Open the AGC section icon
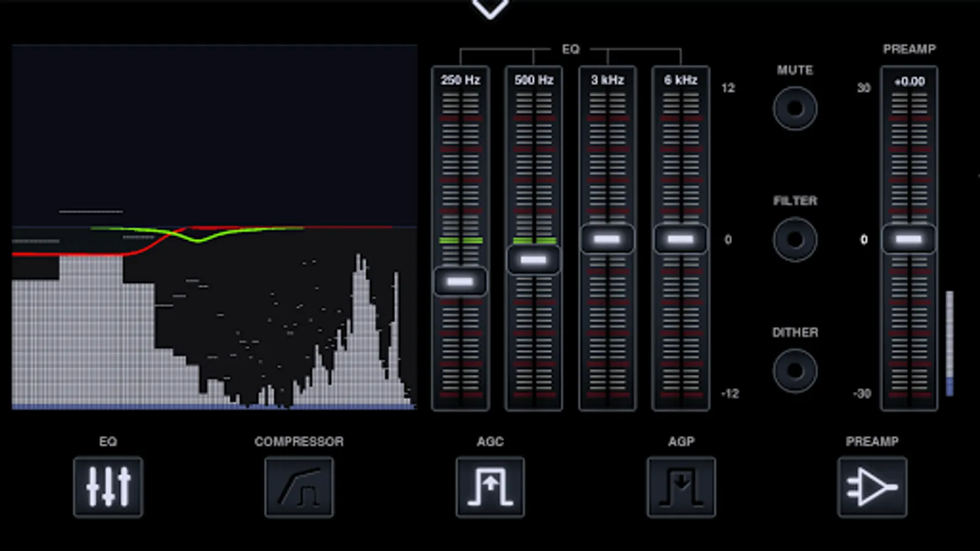This screenshot has height=551, width=980. (490, 487)
